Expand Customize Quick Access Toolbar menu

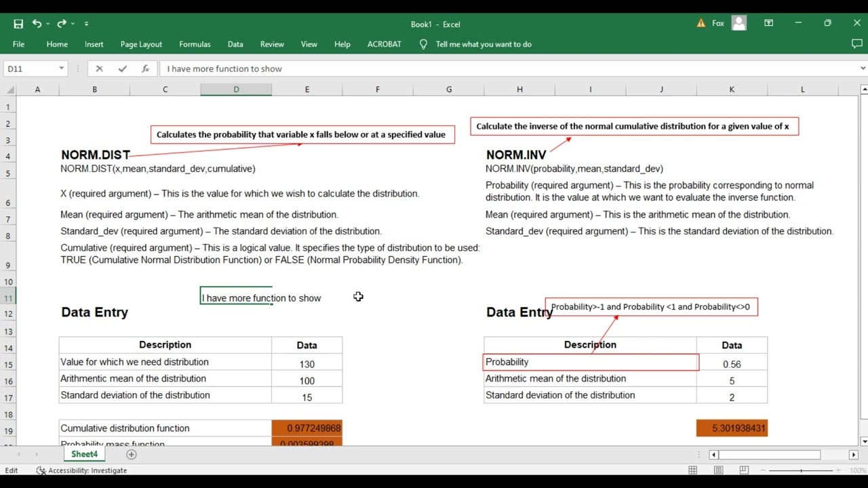coord(86,24)
